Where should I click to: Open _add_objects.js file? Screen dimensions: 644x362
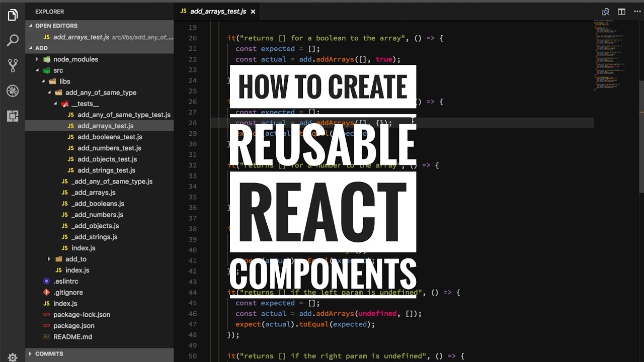click(100, 226)
